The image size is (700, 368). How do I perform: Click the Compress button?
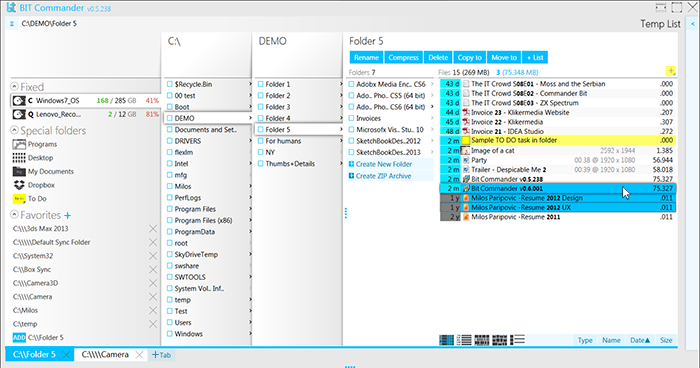(x=403, y=58)
